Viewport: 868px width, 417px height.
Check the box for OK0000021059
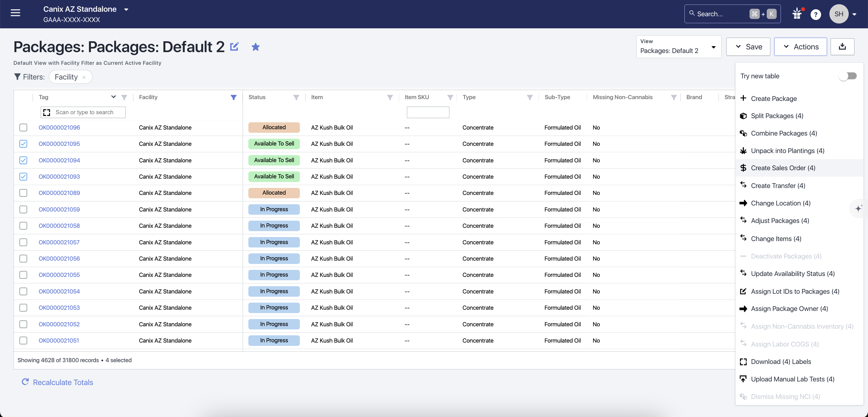point(23,209)
